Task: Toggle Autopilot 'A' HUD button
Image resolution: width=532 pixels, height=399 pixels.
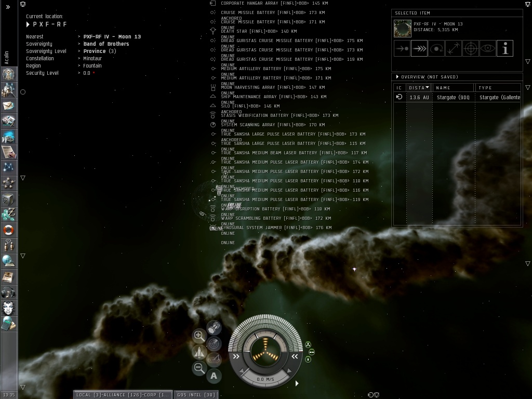Action: click(214, 376)
